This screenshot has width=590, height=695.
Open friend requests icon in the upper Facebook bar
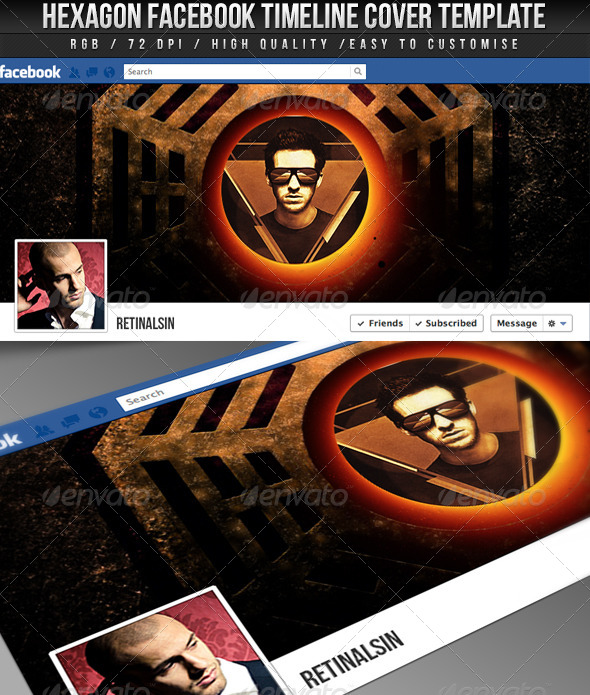tap(74, 72)
